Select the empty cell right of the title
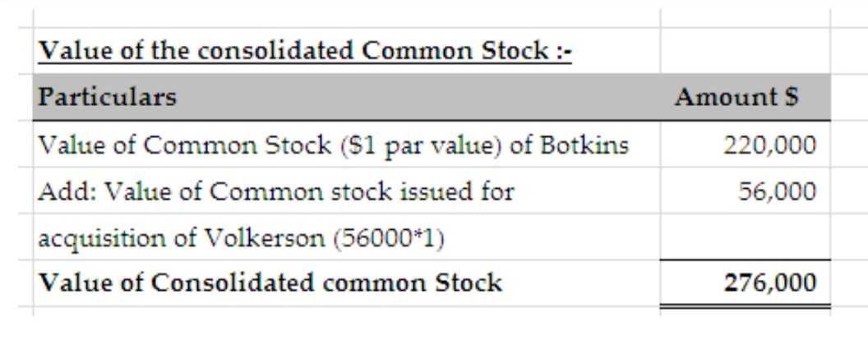The width and height of the screenshot is (868, 350). [x=745, y=52]
